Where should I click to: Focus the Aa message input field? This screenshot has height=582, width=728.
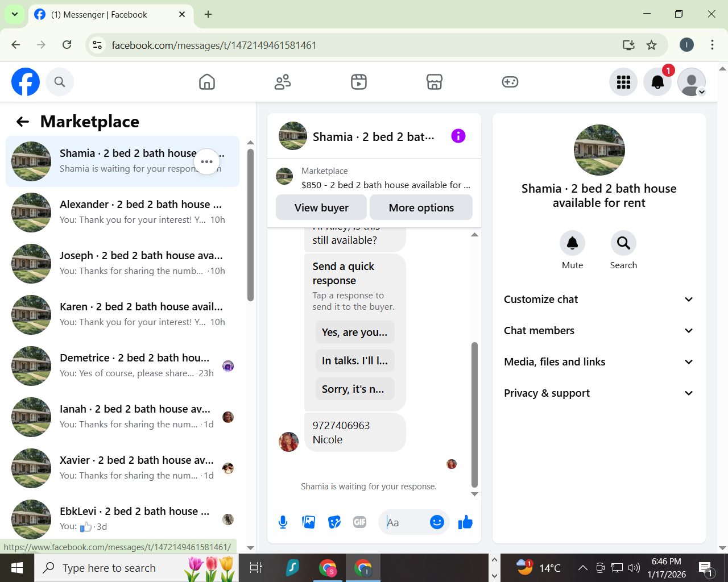(405, 522)
